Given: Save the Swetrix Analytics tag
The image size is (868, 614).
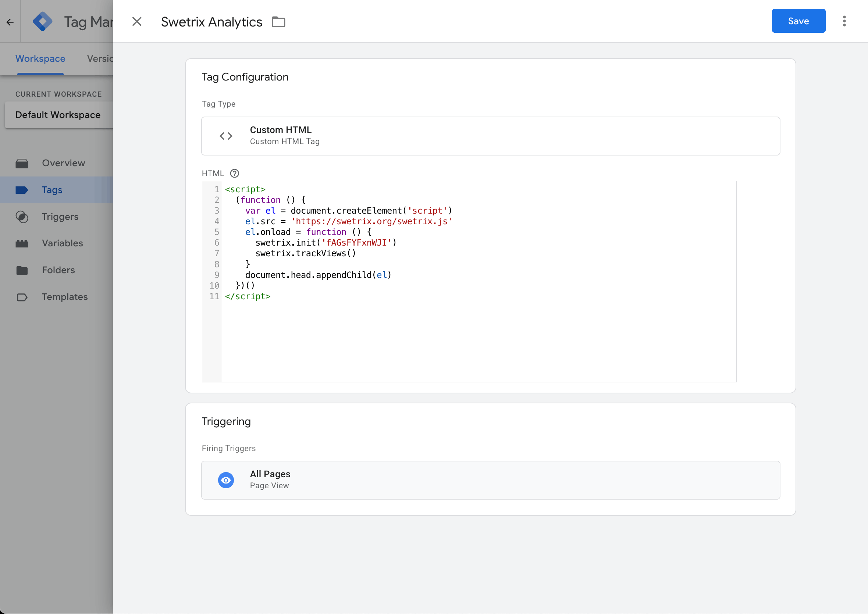Looking at the screenshot, I should pos(798,21).
